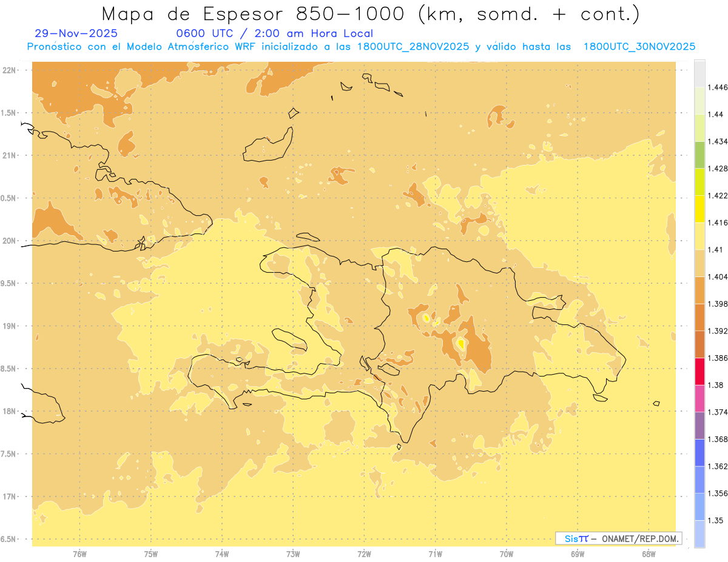Click the legend value '1.422'
728x562 pixels.
719,195
